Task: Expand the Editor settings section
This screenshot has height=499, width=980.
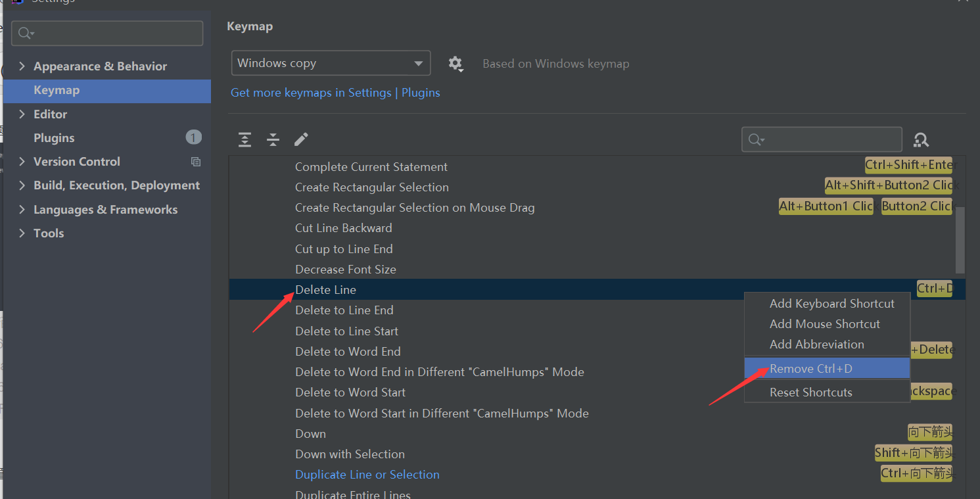Action: (x=22, y=114)
